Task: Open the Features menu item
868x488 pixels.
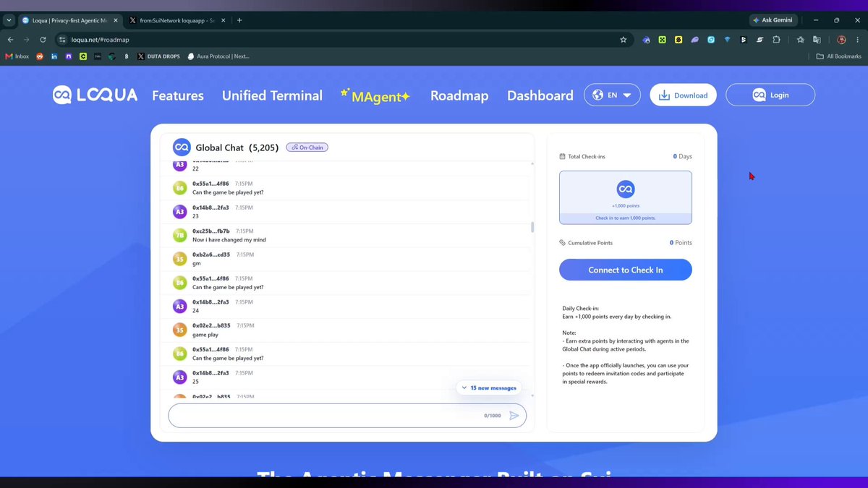Action: 178,95
